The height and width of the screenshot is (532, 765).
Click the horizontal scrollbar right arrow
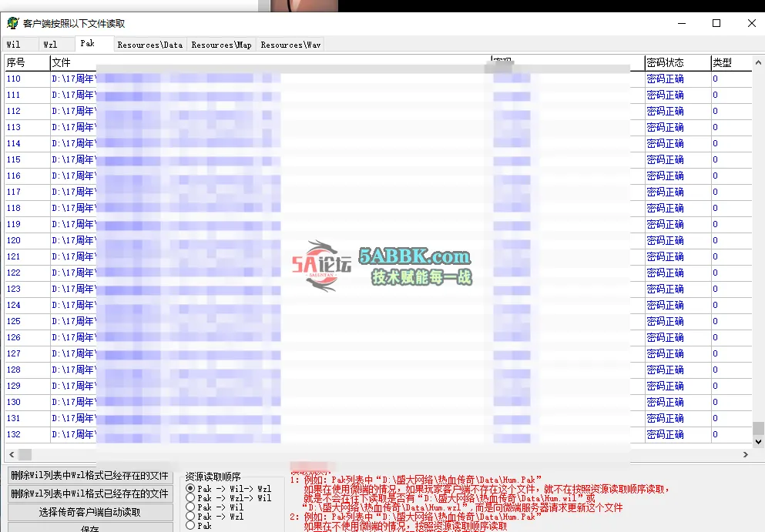(x=746, y=454)
